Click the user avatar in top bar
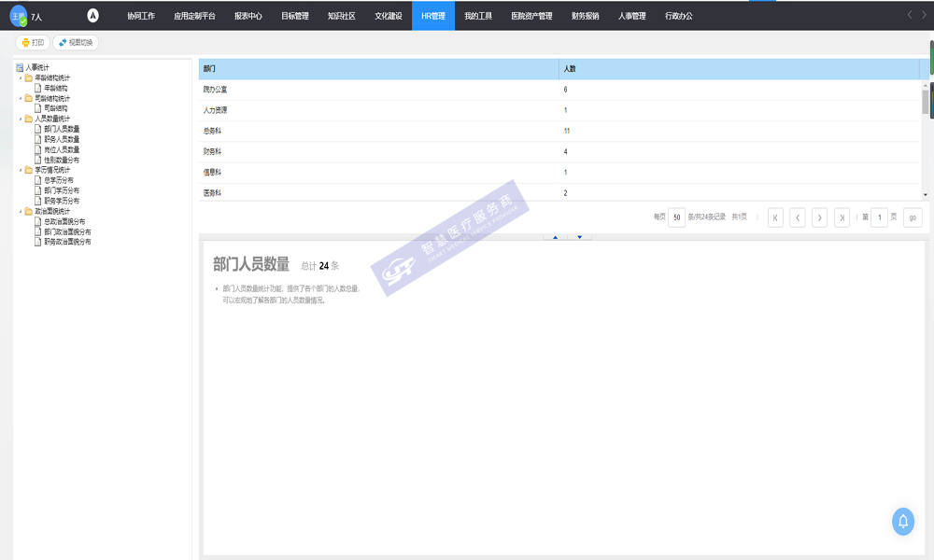 pos(18,16)
